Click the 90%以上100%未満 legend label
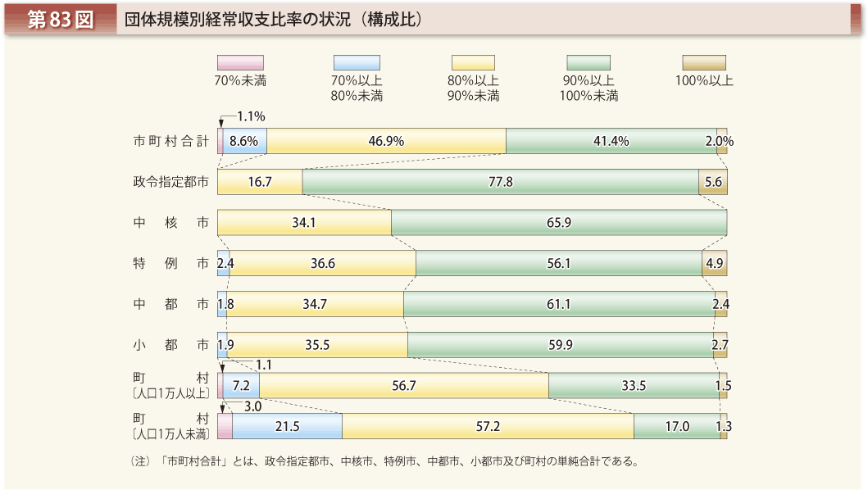The height and width of the screenshot is (490, 868). [589, 88]
